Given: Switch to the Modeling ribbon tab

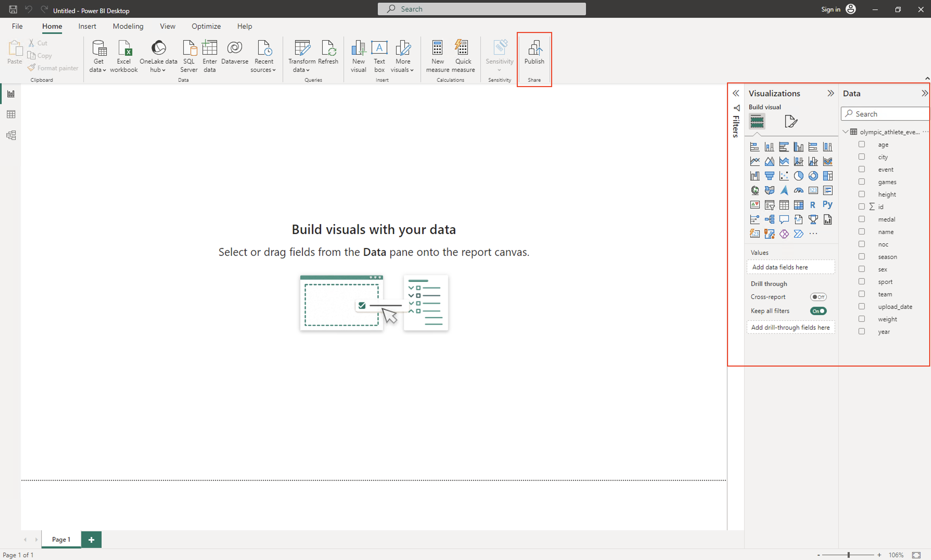Looking at the screenshot, I should point(128,26).
